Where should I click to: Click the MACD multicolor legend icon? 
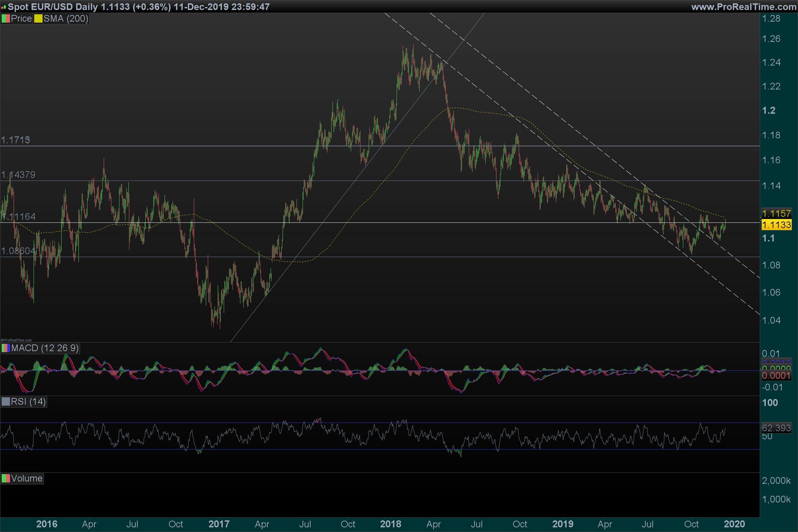pos(6,348)
